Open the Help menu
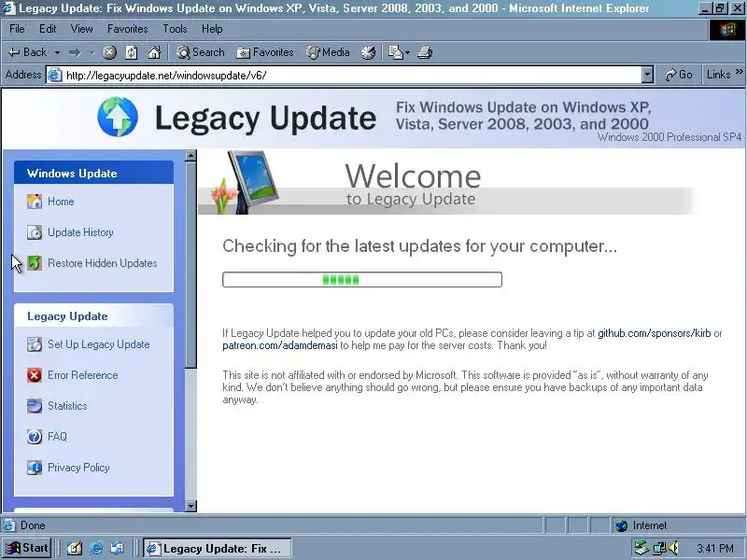Viewport: 747px width, 560px height. 212,29
